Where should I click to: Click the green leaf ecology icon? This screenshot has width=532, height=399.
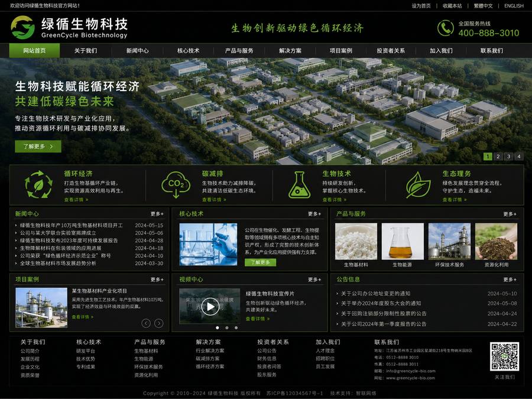pos(418,185)
